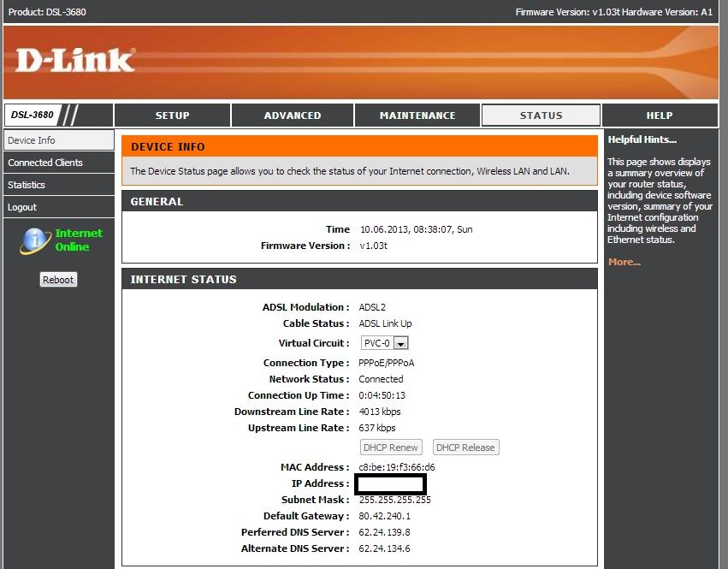Open the MAINTENANCE tab

click(x=417, y=116)
